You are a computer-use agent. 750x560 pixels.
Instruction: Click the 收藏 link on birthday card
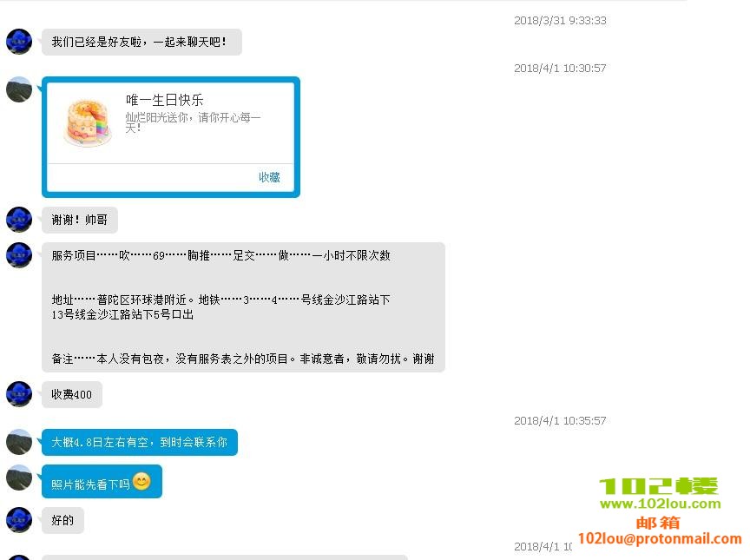tap(269, 177)
